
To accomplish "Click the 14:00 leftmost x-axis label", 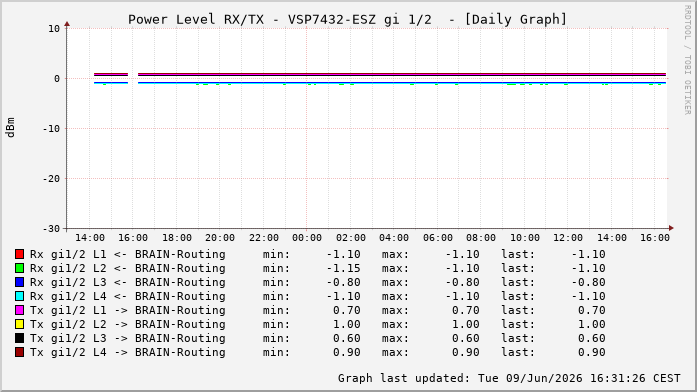I will click(90, 238).
